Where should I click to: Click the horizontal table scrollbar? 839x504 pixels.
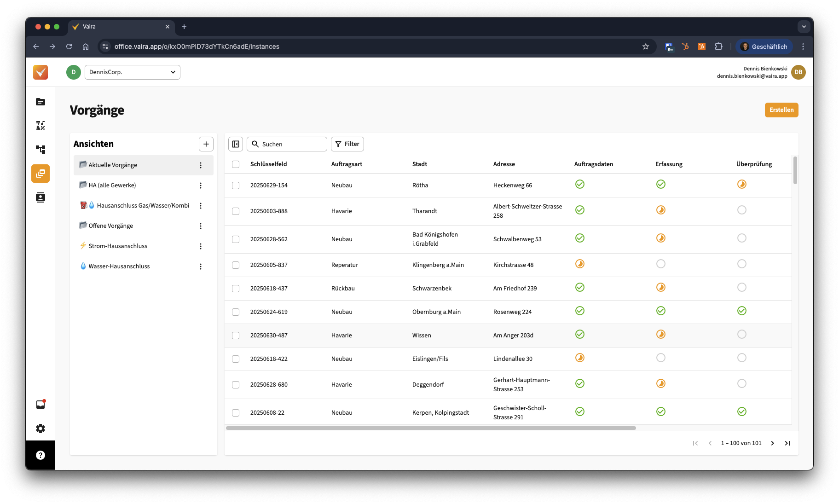tap(431, 428)
